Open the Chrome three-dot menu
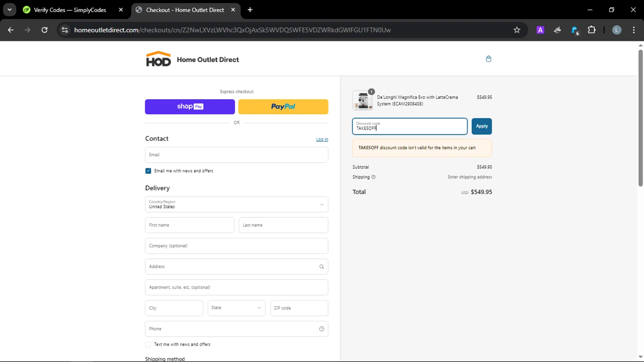This screenshot has height=362, width=644. pos(634,30)
